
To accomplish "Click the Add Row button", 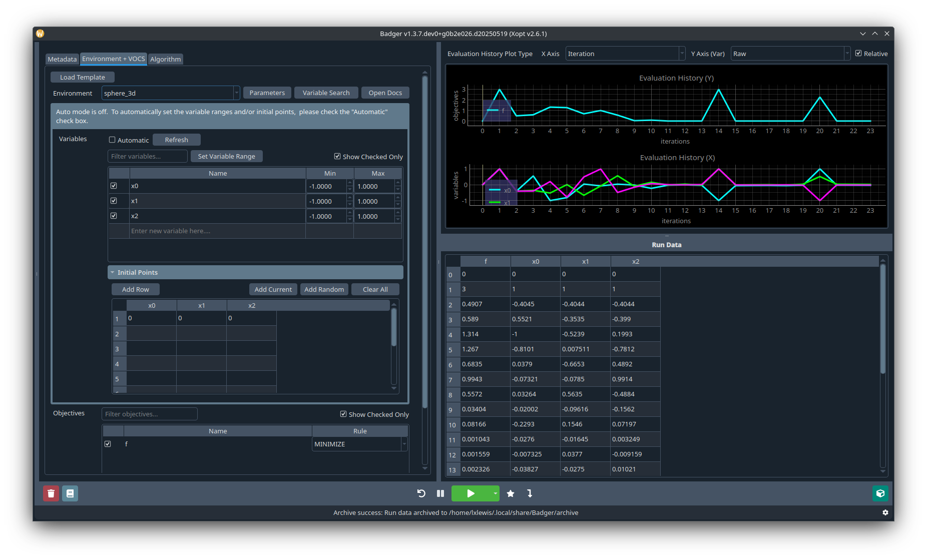I will tap(136, 289).
